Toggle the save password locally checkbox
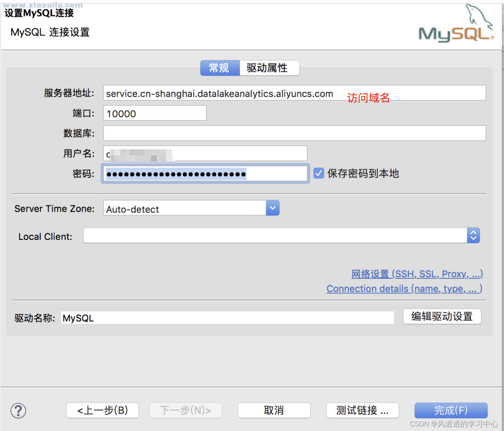The image size is (504, 431). coord(319,173)
